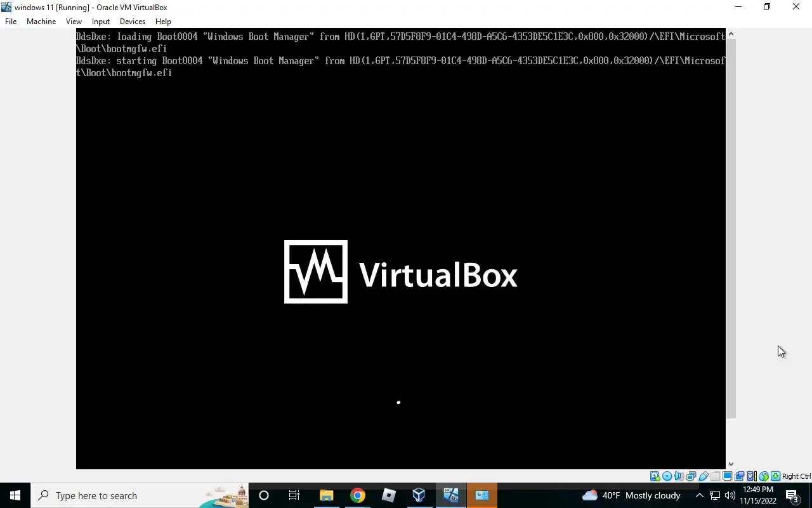Click the taskbar search box
Screen dimensions: 812x508
(x=140, y=495)
